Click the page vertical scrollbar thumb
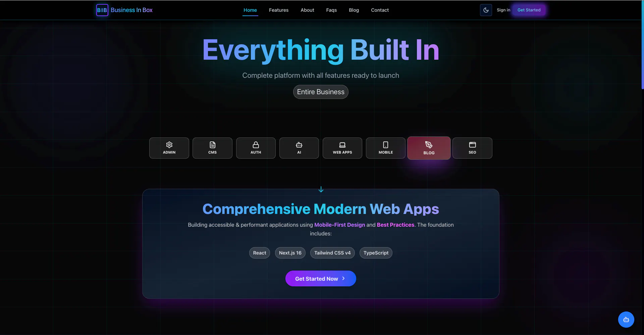This screenshot has width=644, height=335. 642,45
